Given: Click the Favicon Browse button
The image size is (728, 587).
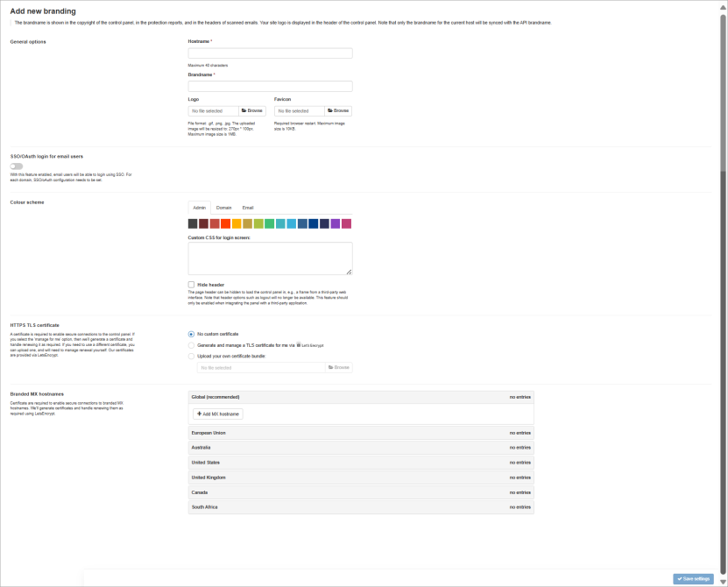Looking at the screenshot, I should coord(338,111).
